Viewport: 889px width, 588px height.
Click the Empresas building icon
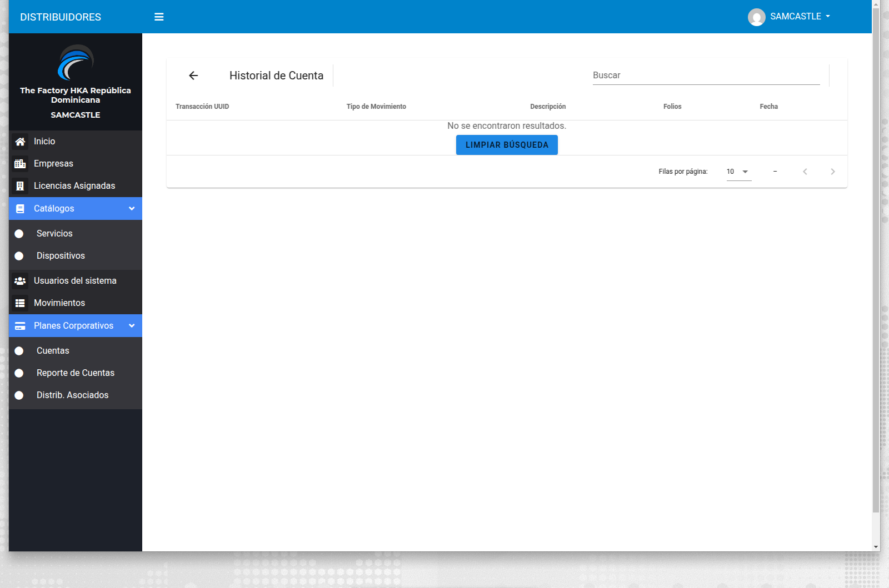[20, 164]
